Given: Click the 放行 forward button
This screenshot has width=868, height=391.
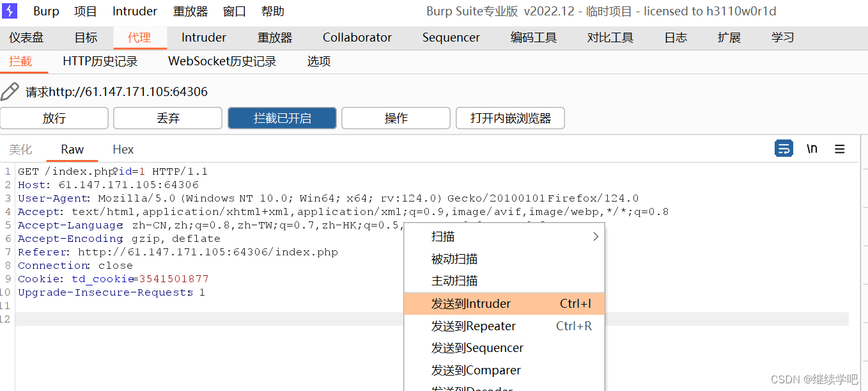Looking at the screenshot, I should [x=54, y=118].
